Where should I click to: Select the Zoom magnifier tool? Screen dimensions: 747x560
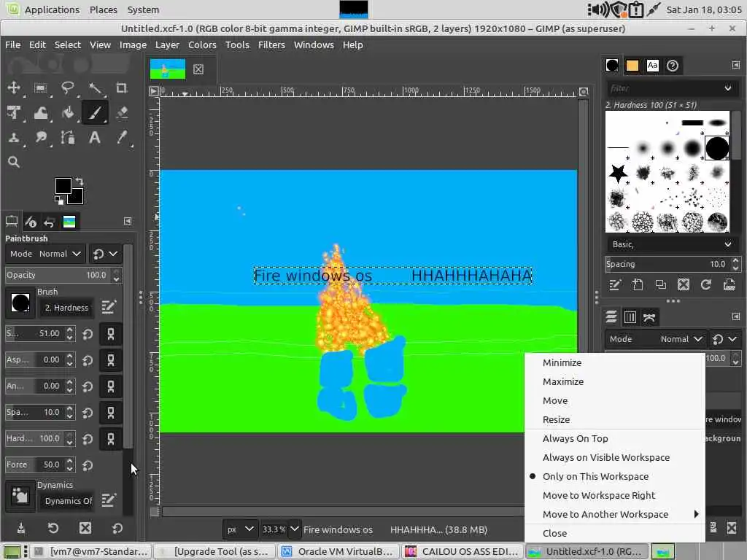[14, 163]
